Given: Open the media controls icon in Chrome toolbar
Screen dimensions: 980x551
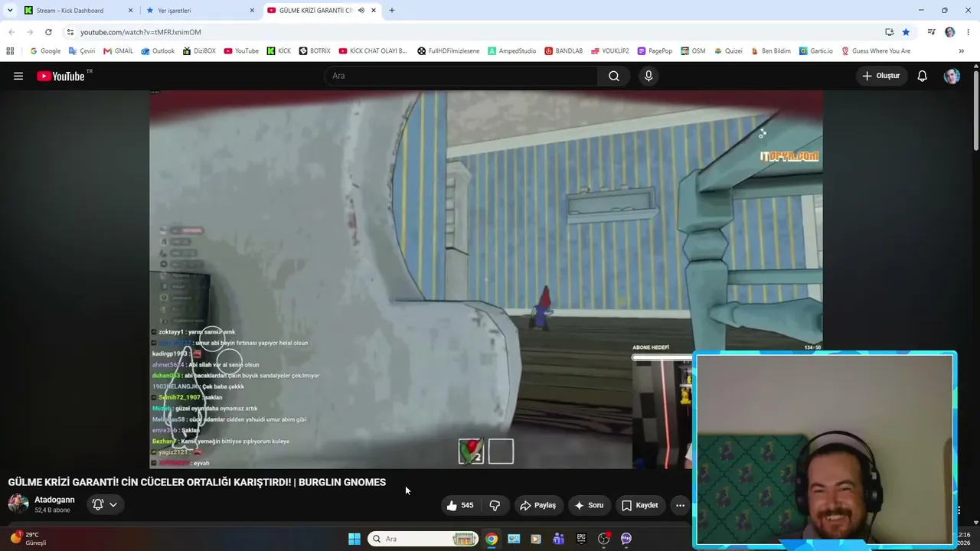Looking at the screenshot, I should click(x=931, y=32).
